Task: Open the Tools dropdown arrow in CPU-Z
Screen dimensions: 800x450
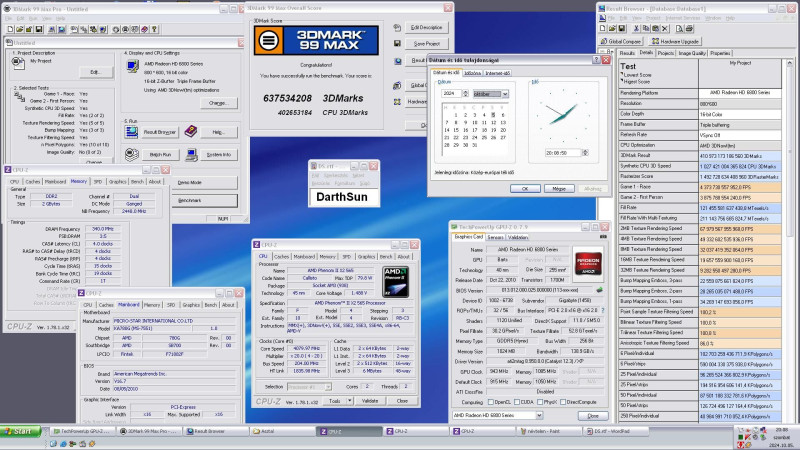Action: coord(349,401)
